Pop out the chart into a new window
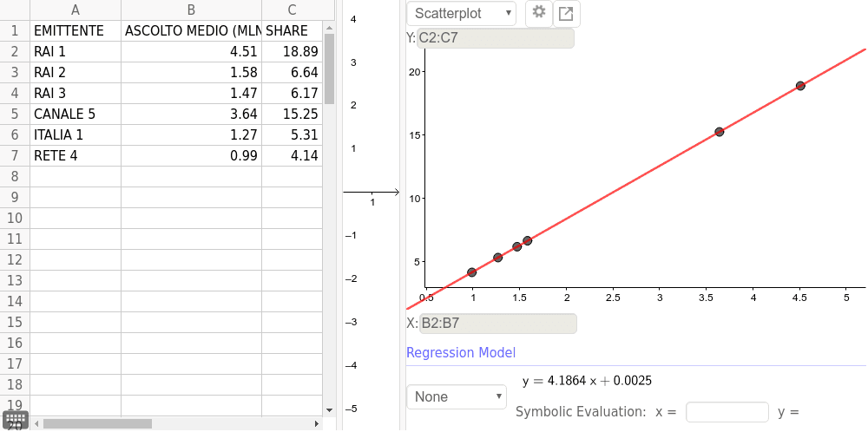 566,13
